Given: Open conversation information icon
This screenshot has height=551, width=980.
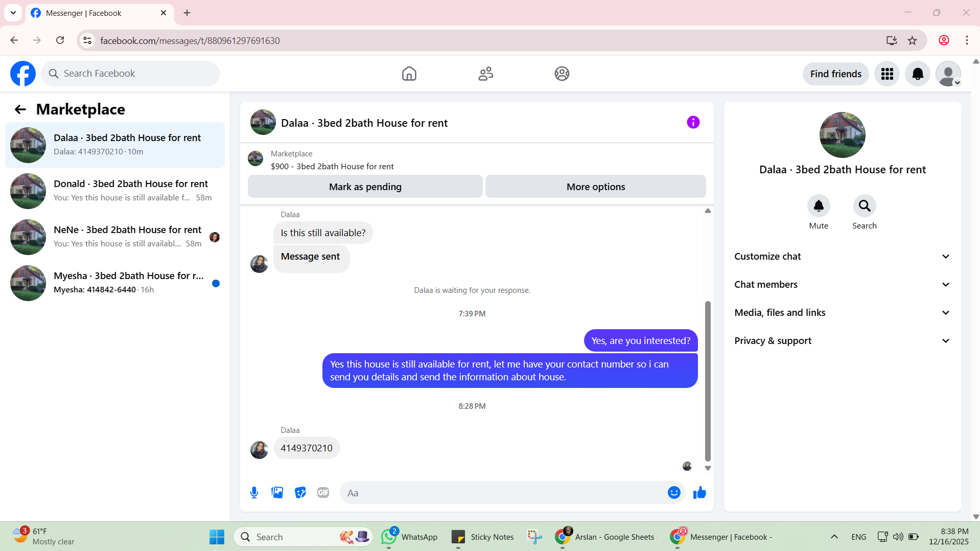Looking at the screenshot, I should (693, 122).
